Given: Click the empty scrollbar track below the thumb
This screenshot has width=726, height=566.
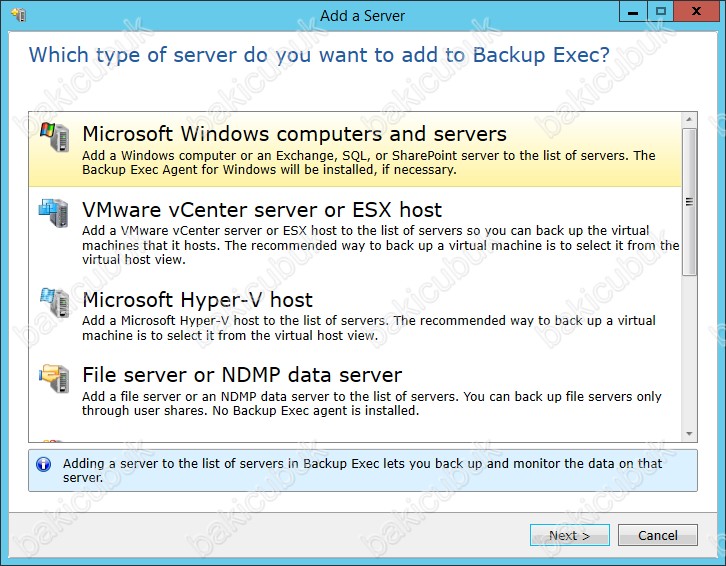Looking at the screenshot, I should [688, 350].
